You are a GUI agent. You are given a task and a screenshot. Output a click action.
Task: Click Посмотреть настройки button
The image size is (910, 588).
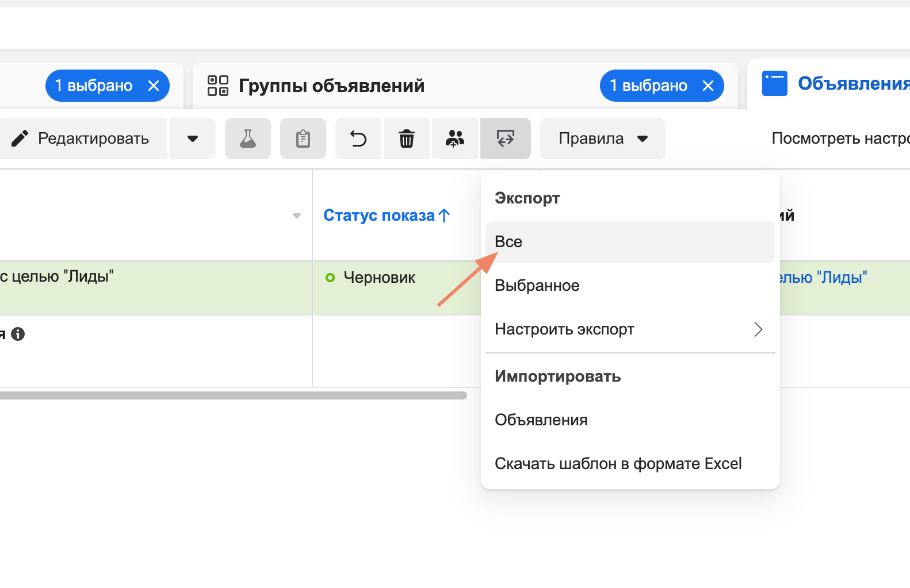pyautogui.click(x=840, y=139)
